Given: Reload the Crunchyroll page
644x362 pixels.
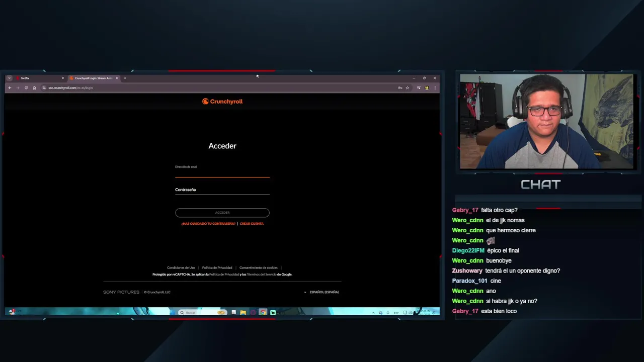Looking at the screenshot, I should [x=26, y=88].
